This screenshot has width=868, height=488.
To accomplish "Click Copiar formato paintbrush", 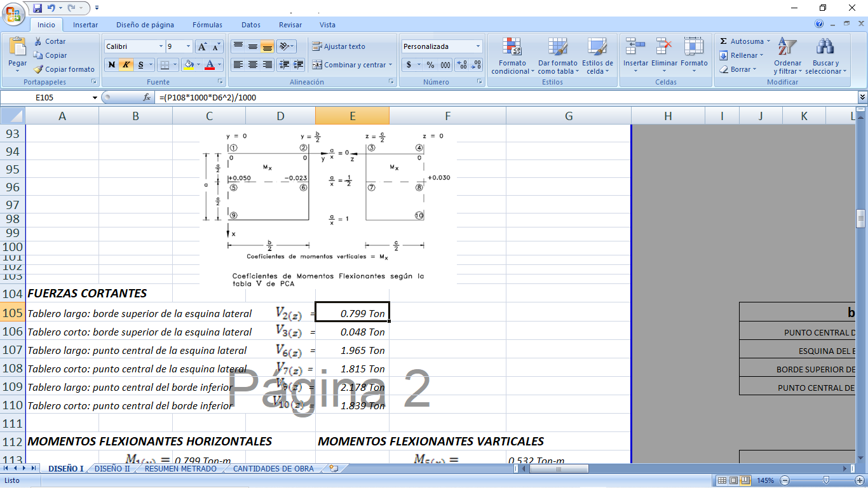I will coord(64,69).
